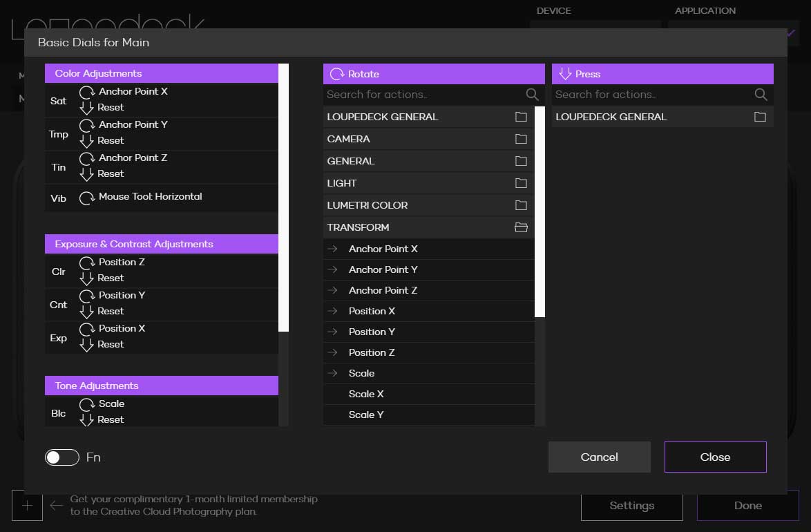Select the Color Adjustments section header
811x532 pixels.
162,73
